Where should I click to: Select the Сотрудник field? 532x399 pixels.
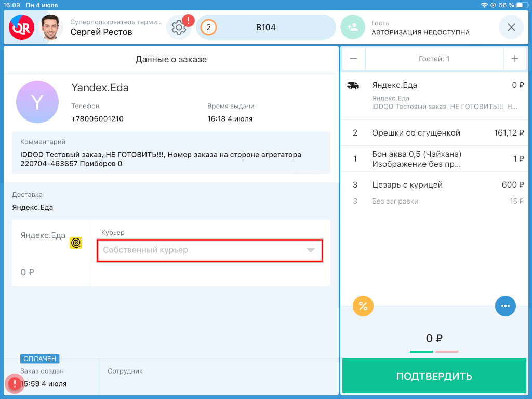[x=219, y=377]
